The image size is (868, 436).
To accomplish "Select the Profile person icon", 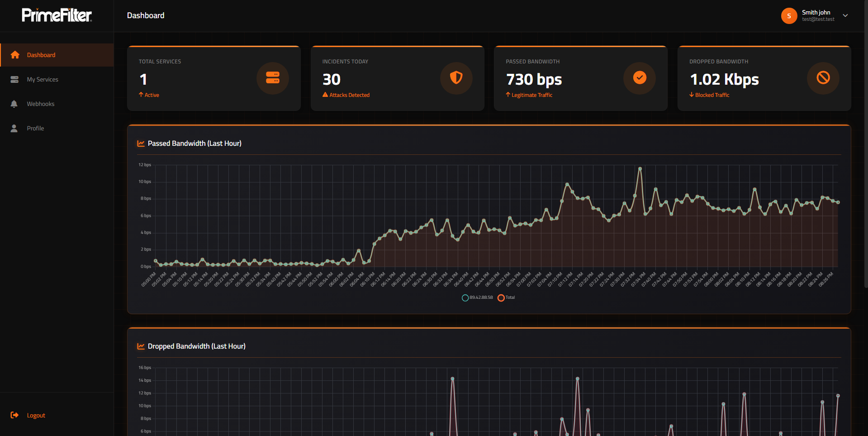I will pyautogui.click(x=14, y=128).
